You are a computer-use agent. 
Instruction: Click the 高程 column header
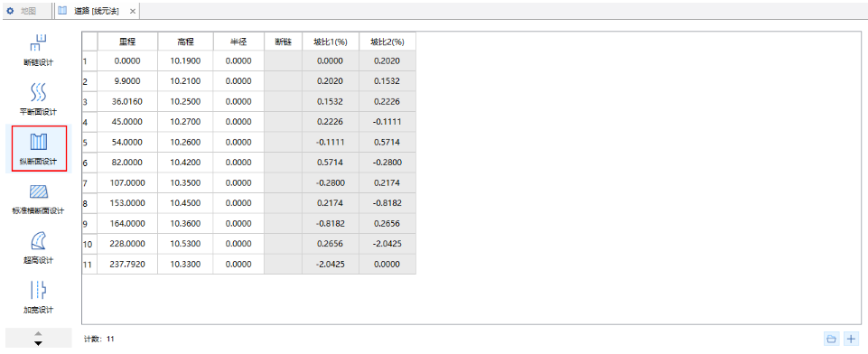[x=185, y=41]
